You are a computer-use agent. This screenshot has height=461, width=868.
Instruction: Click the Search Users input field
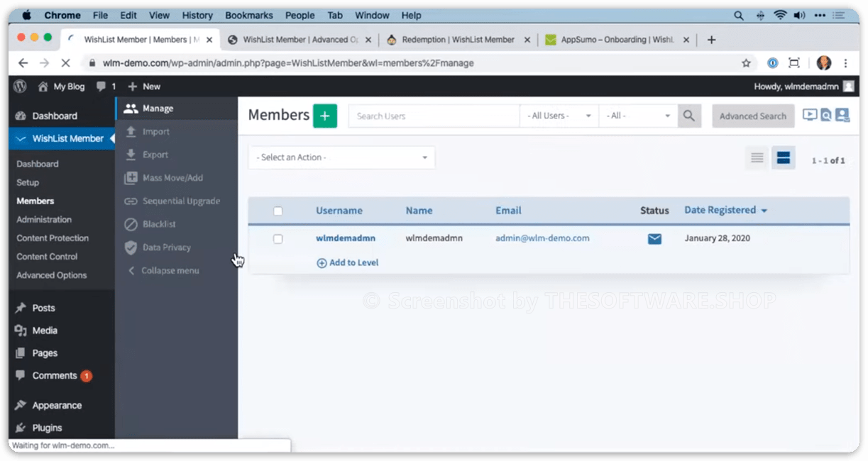[434, 116]
